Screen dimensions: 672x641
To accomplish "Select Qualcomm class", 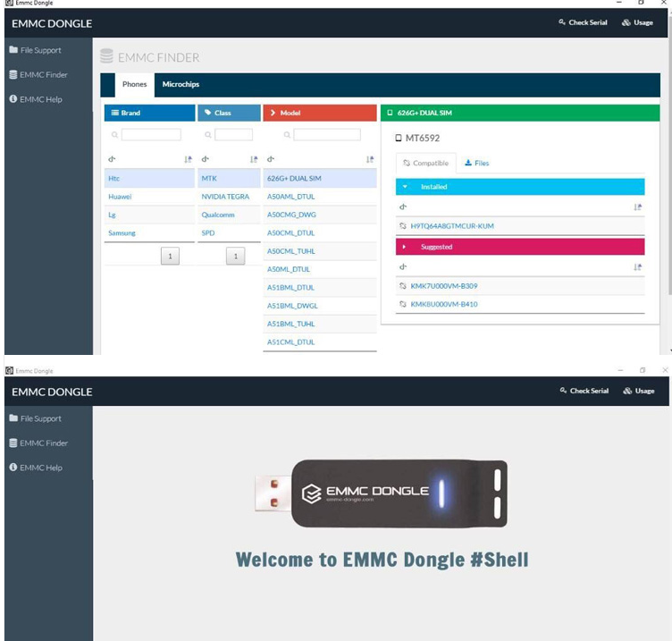I will point(229,215).
